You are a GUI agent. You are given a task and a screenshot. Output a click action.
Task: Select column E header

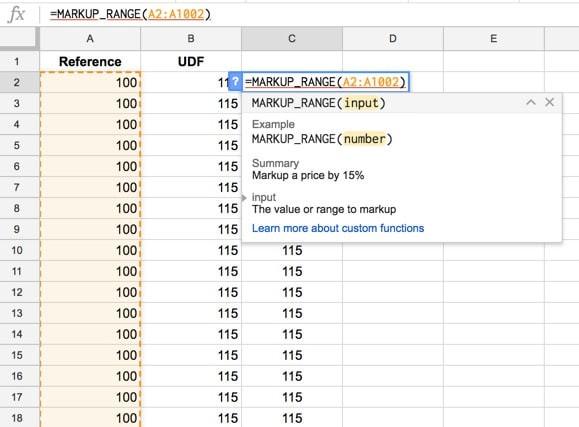click(494, 39)
